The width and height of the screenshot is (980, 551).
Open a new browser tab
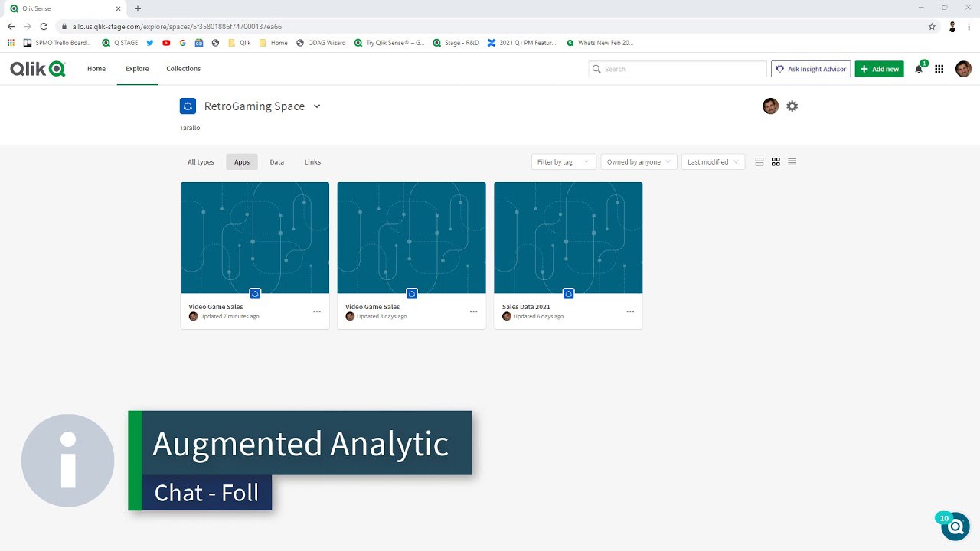(x=138, y=8)
